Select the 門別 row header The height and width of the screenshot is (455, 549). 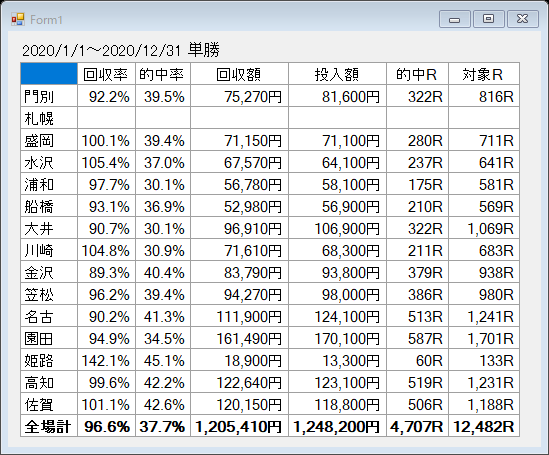[49, 96]
